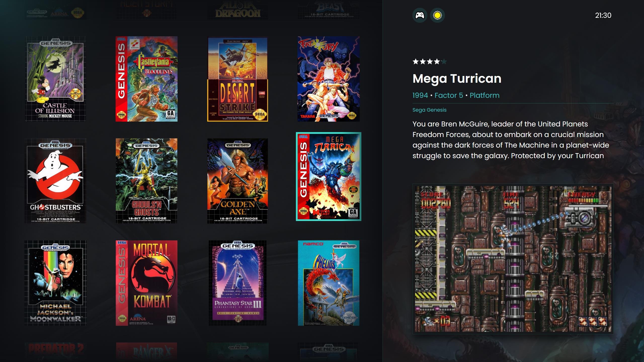
Task: Click the yellow sun badge icon
Action: [437, 15]
